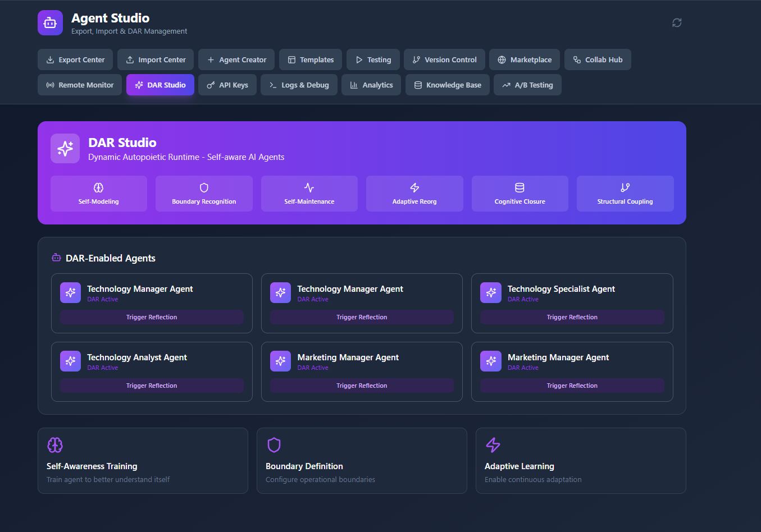The image size is (761, 532).
Task: Click the 'Technology Analyst Agent' name text
Action: coord(137,357)
